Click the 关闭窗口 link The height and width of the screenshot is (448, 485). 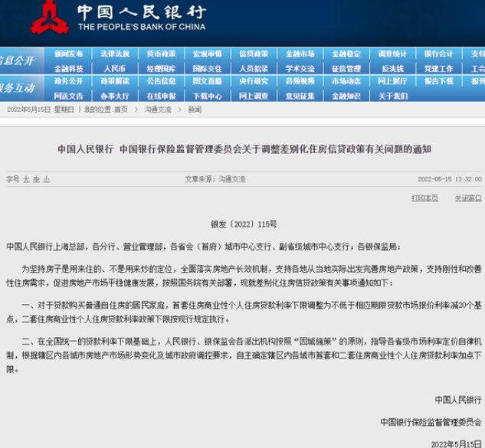pyautogui.click(x=468, y=198)
